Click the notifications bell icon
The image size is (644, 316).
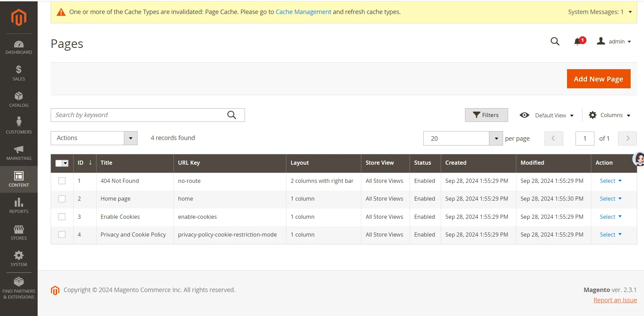pyautogui.click(x=578, y=42)
